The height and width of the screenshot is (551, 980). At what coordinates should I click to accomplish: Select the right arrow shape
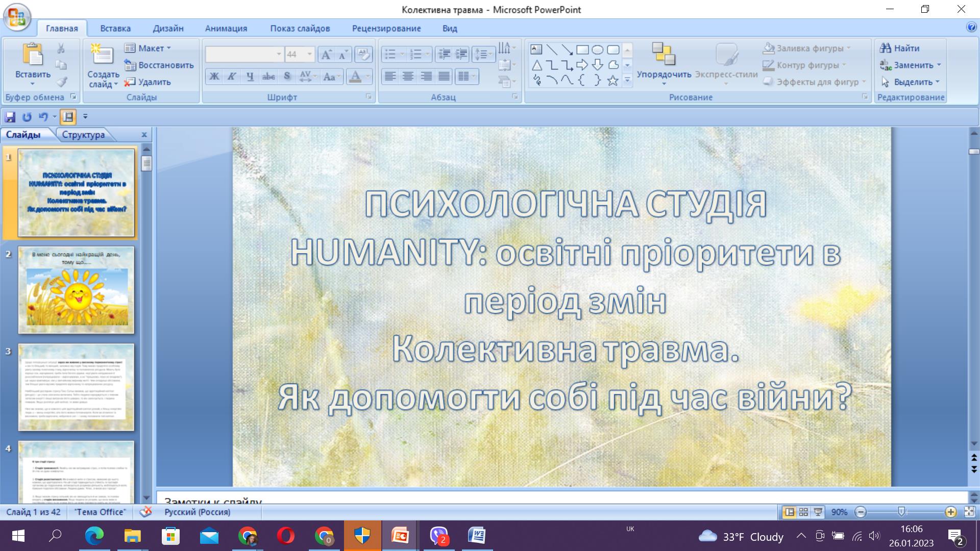[x=582, y=65]
